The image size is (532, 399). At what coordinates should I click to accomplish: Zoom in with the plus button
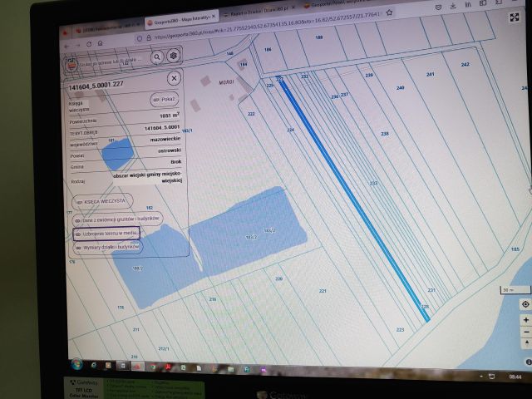click(x=526, y=319)
